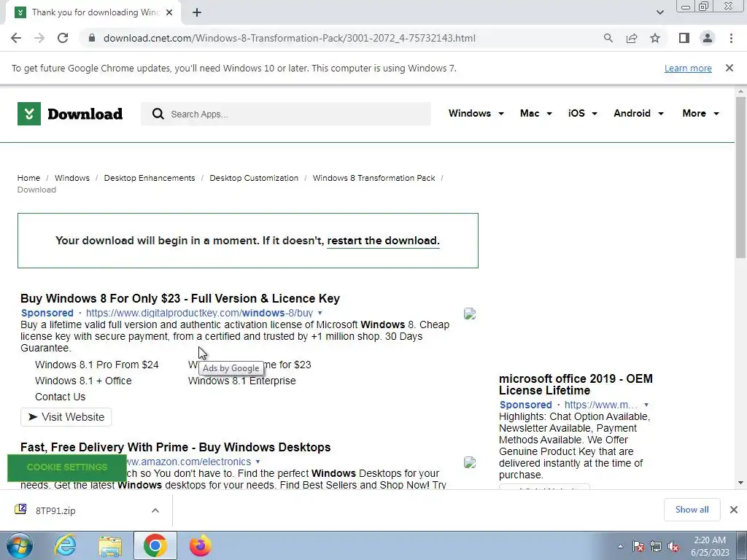
Task: Click the page vertical scrollbar thumb
Action: pos(740,177)
